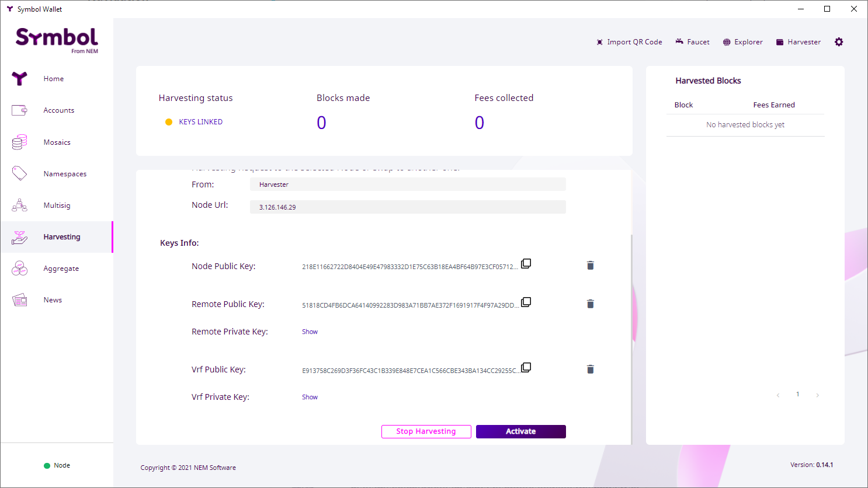The image size is (868, 488).
Task: Open the Faucet link
Action: pyautogui.click(x=692, y=42)
